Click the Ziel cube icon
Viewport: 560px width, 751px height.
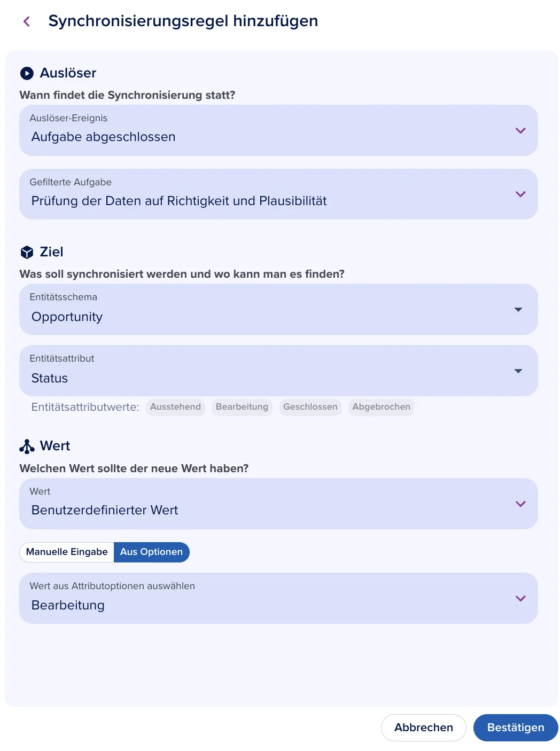coord(27,252)
